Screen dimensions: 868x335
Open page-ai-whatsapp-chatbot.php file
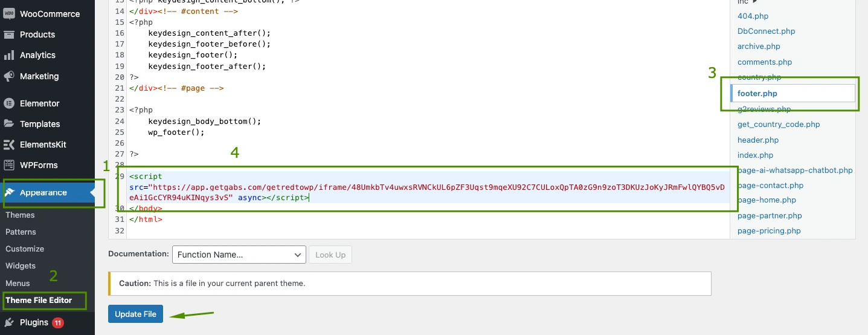point(795,170)
